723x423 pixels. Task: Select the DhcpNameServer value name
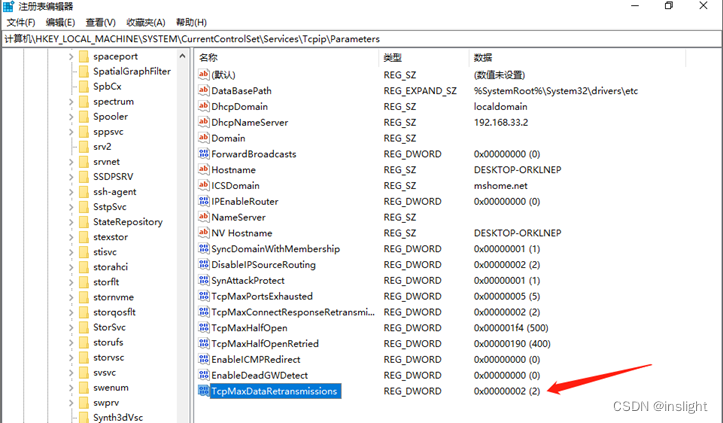[x=249, y=122]
